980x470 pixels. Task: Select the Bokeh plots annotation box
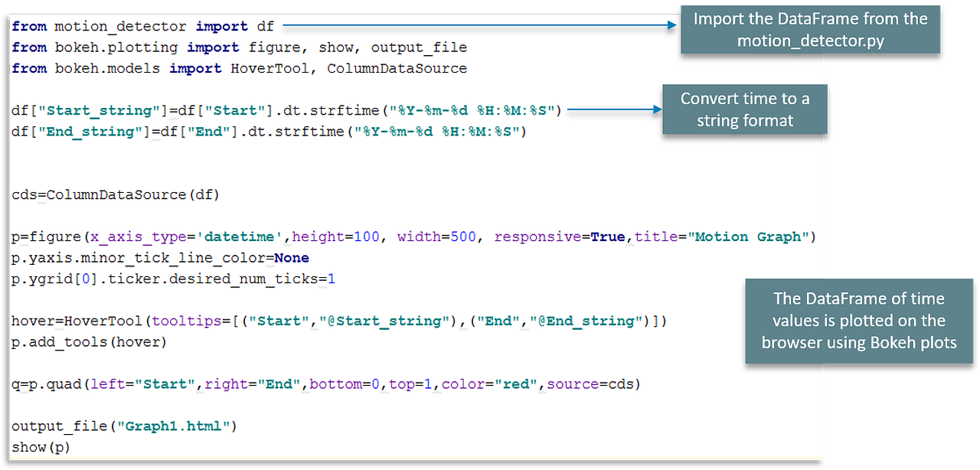(x=858, y=321)
